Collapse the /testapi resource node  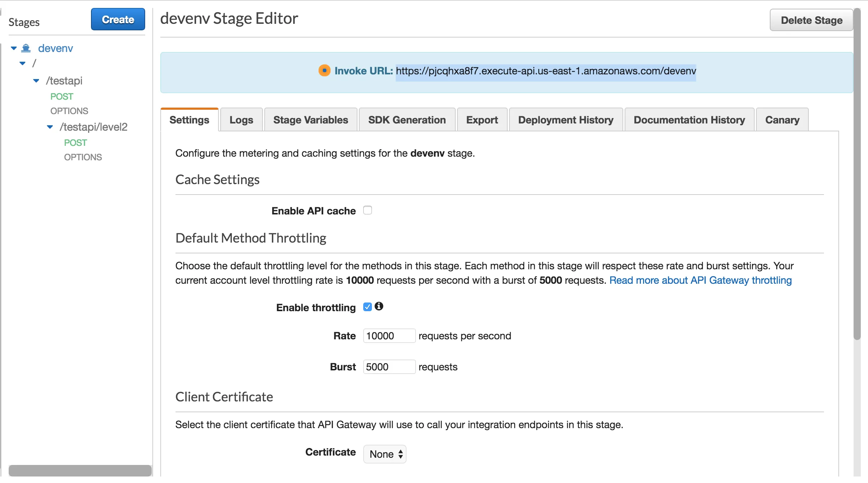(x=36, y=80)
